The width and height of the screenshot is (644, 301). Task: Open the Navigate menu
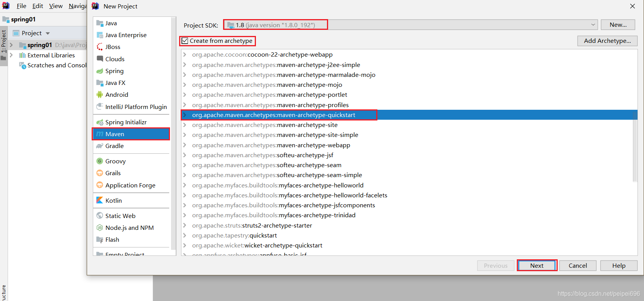[x=78, y=6]
